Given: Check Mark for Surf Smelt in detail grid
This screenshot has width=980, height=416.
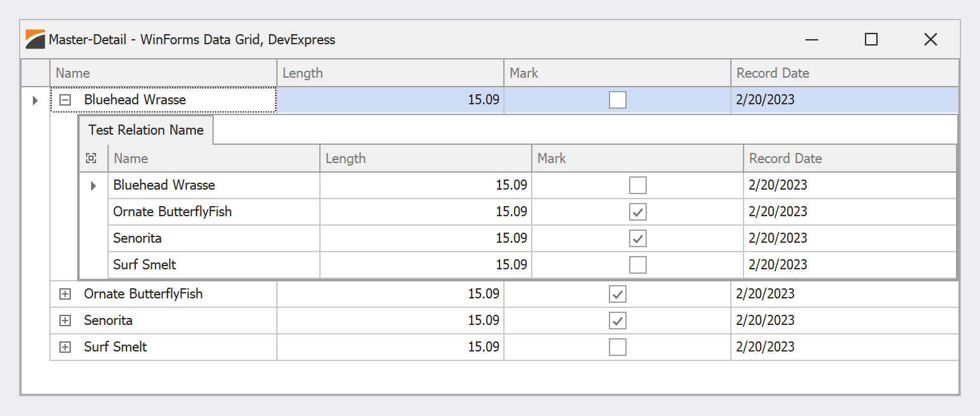Looking at the screenshot, I should [x=638, y=265].
